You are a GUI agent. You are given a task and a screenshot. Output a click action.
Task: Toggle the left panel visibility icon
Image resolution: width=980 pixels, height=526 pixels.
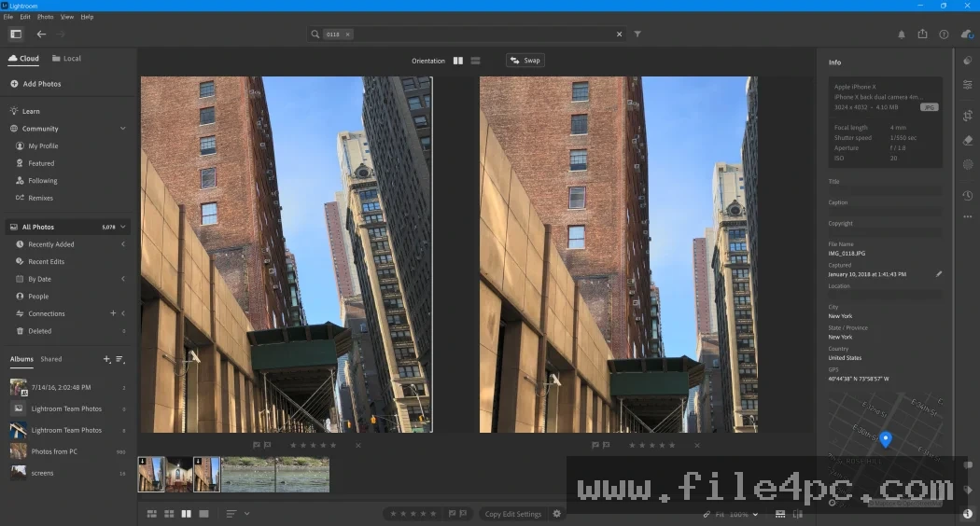tap(16, 35)
